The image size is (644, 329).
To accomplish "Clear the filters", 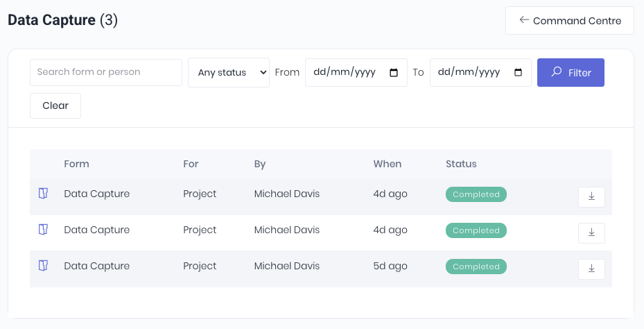I will 55,106.
